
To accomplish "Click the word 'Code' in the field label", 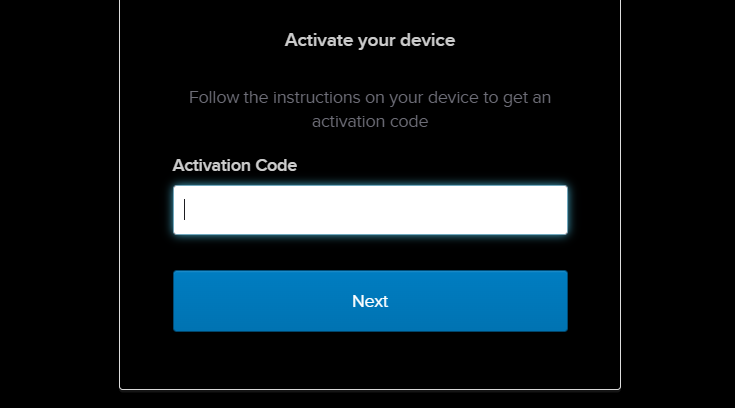I will (276, 166).
